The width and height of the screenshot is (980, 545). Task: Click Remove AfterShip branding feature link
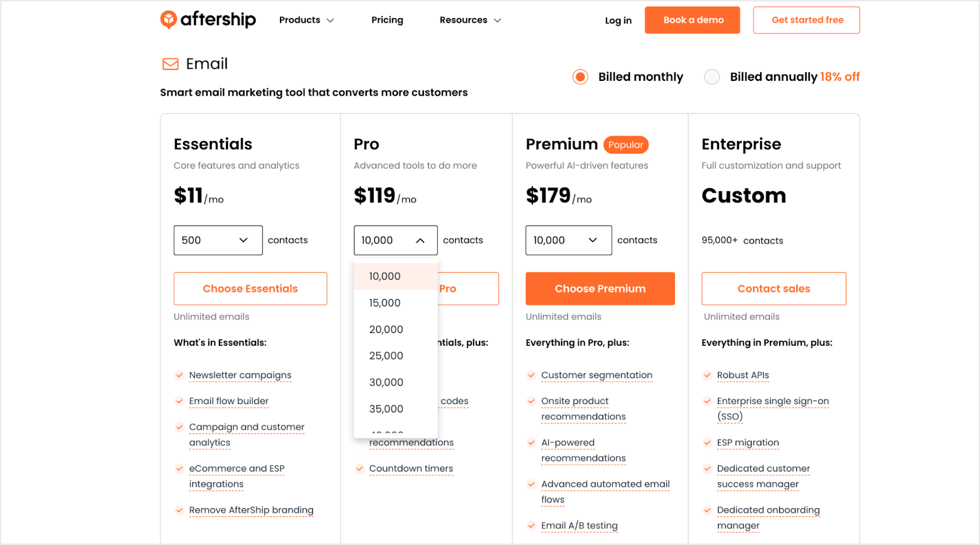click(x=251, y=510)
